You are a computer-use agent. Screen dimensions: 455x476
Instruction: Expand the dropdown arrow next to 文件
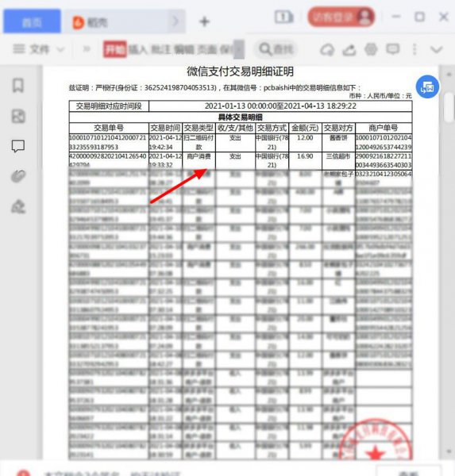[x=61, y=49]
